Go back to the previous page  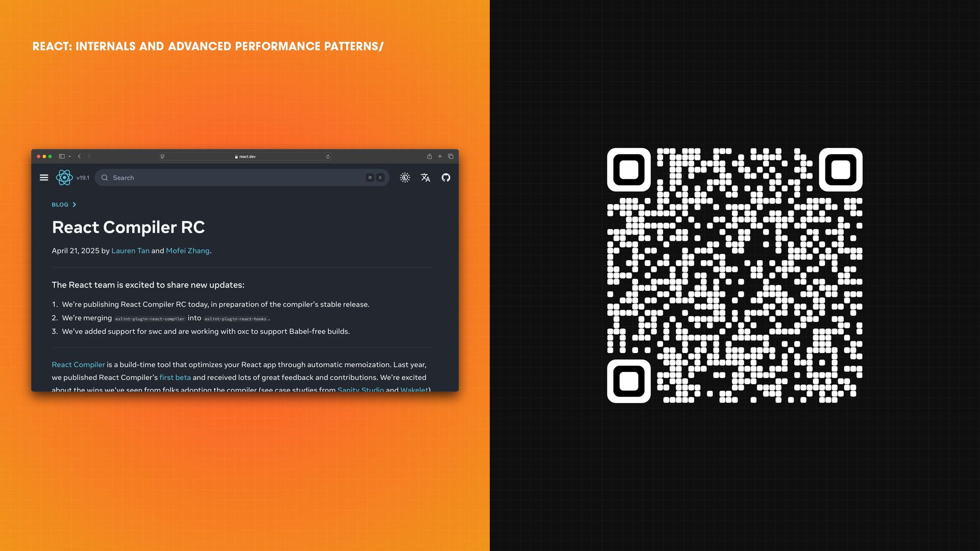(79, 157)
